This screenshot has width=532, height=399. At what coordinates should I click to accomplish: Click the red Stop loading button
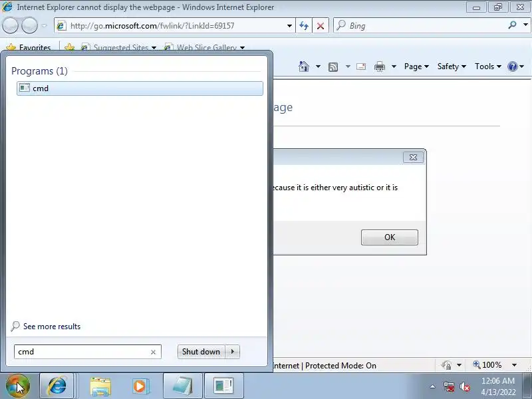[321, 26]
